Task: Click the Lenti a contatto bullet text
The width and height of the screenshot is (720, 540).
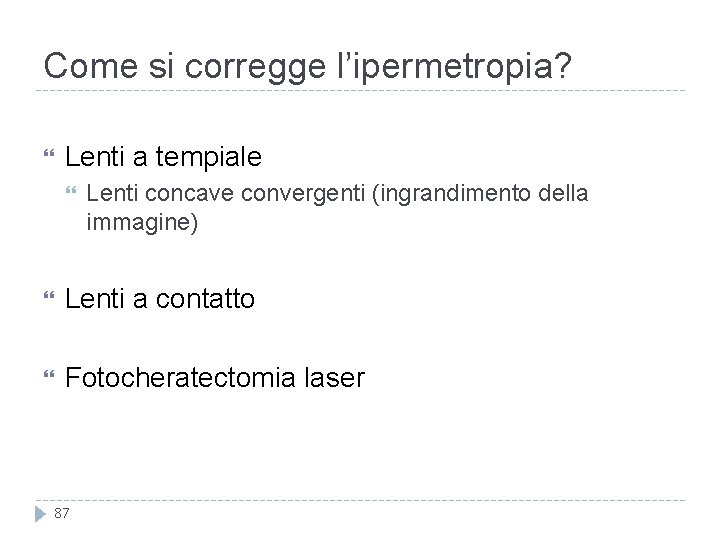Action: tap(159, 298)
